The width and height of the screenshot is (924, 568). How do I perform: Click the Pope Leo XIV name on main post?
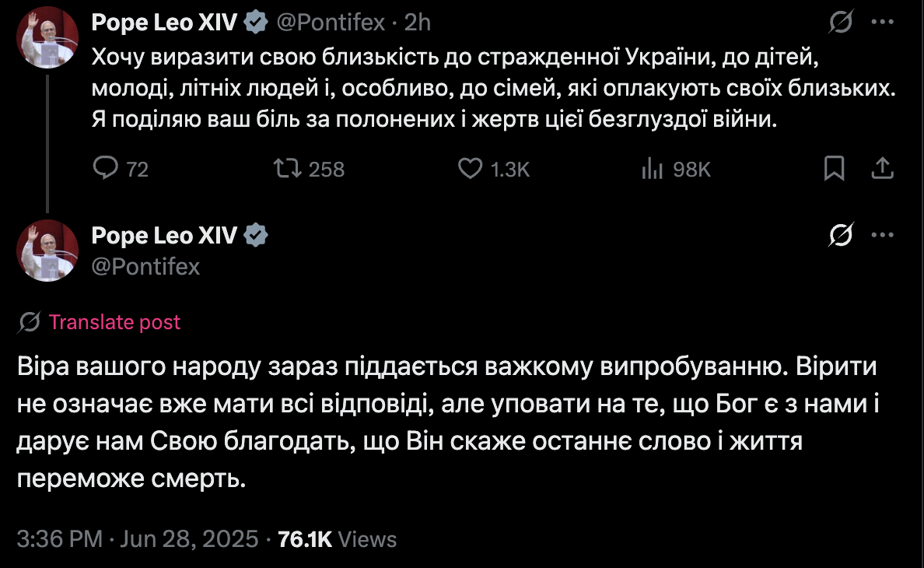coord(164,235)
